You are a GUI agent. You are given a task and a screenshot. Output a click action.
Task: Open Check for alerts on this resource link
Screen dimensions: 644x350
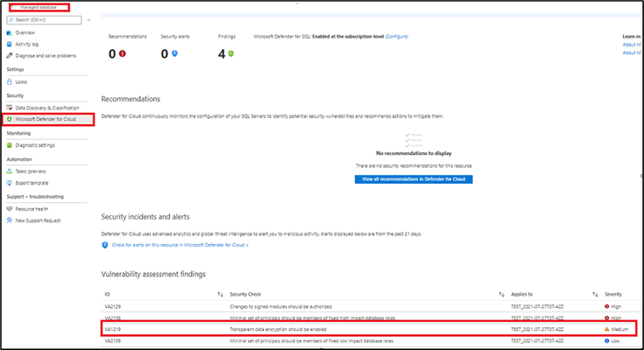[x=180, y=245]
